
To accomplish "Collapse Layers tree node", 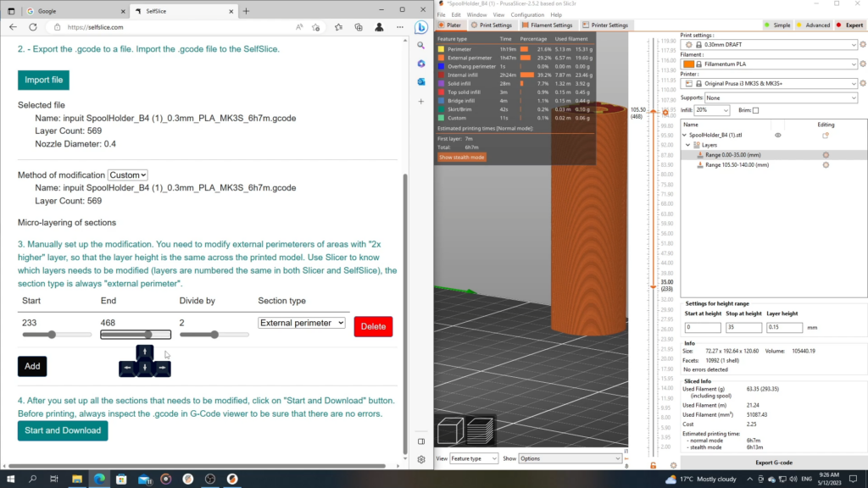I will (x=688, y=145).
